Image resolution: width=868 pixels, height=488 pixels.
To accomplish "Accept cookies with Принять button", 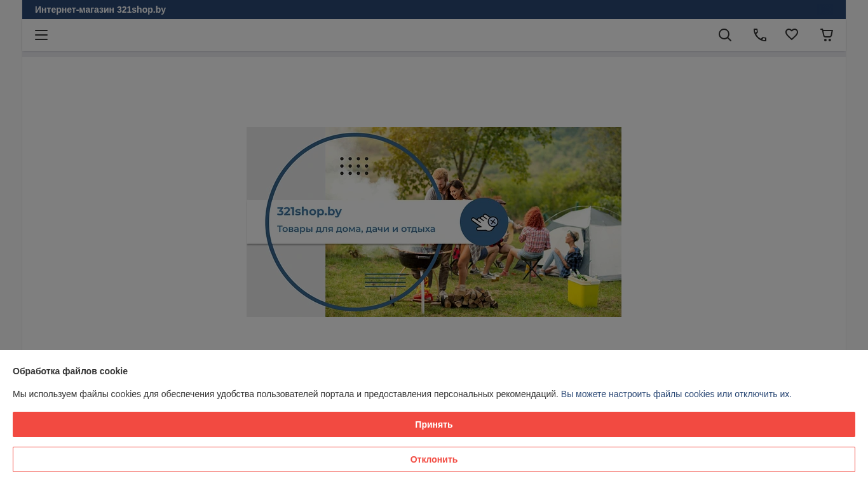I will [x=434, y=424].
